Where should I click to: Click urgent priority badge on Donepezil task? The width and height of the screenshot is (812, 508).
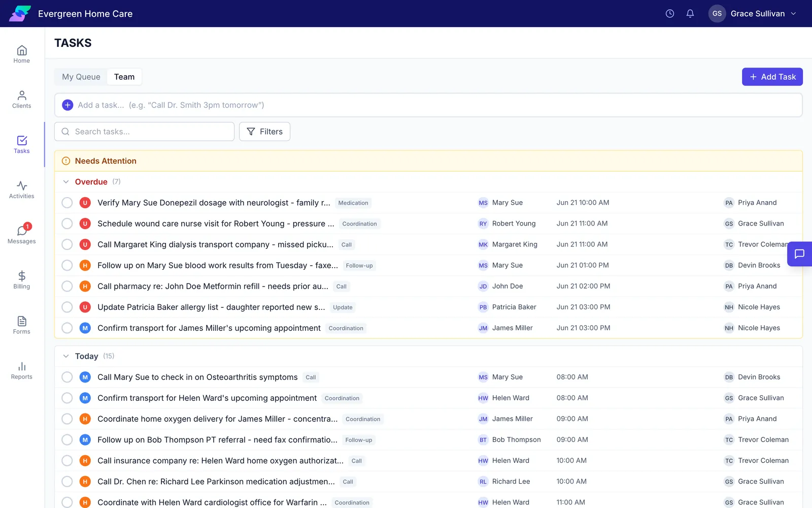click(85, 203)
